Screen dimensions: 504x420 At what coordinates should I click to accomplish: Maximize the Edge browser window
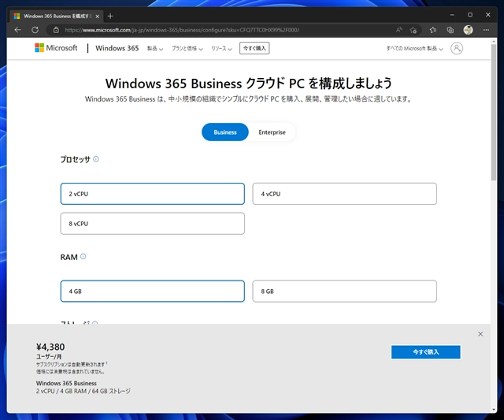pos(470,15)
